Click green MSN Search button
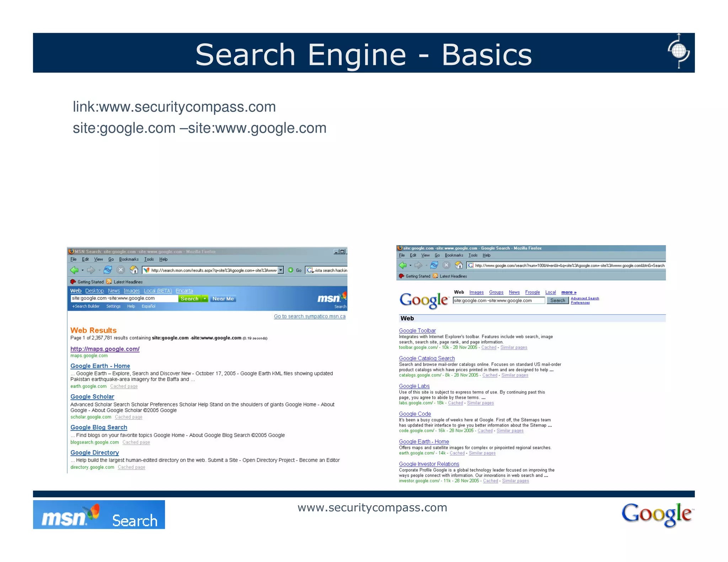Viewport: 728px width, 562px height. (x=190, y=299)
